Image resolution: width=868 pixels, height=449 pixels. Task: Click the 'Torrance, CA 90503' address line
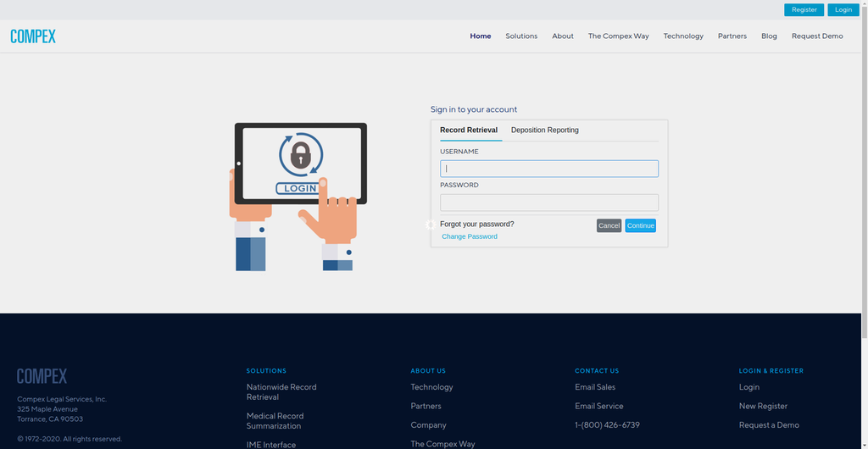pyautogui.click(x=50, y=419)
